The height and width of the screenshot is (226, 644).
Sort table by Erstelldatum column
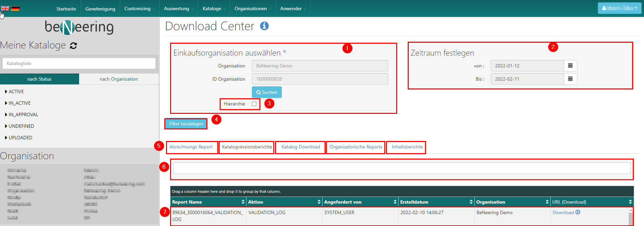coord(471,202)
